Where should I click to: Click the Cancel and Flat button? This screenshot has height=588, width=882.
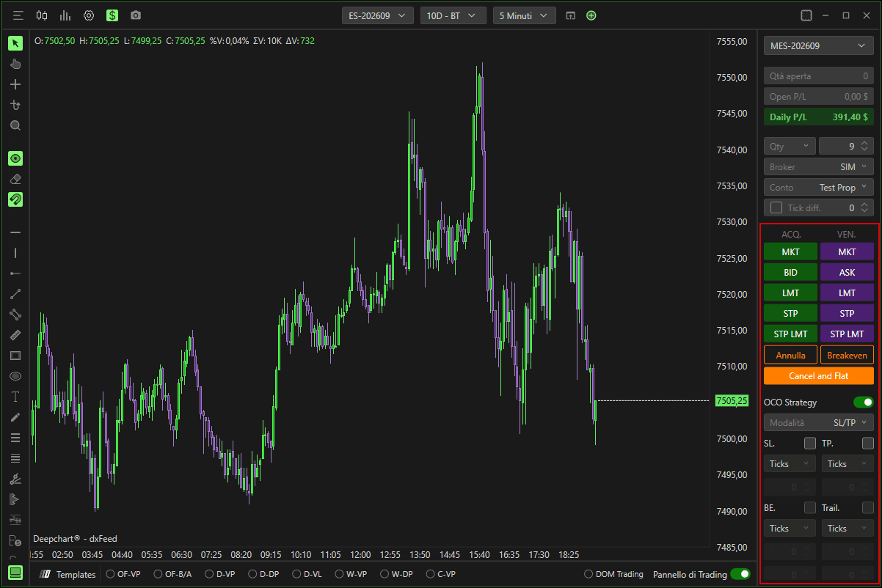coord(819,376)
